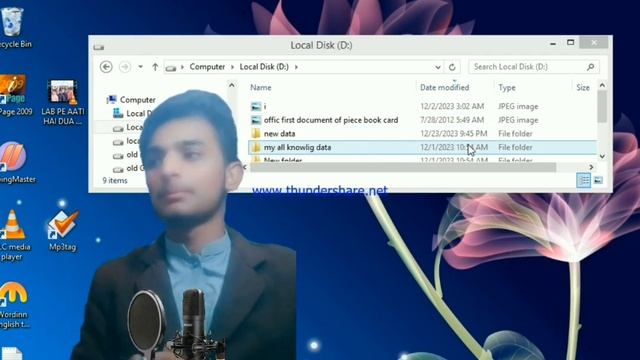Viewport: 640px width, 360px height.
Task: Sort files by Name column header
Action: pos(261,87)
